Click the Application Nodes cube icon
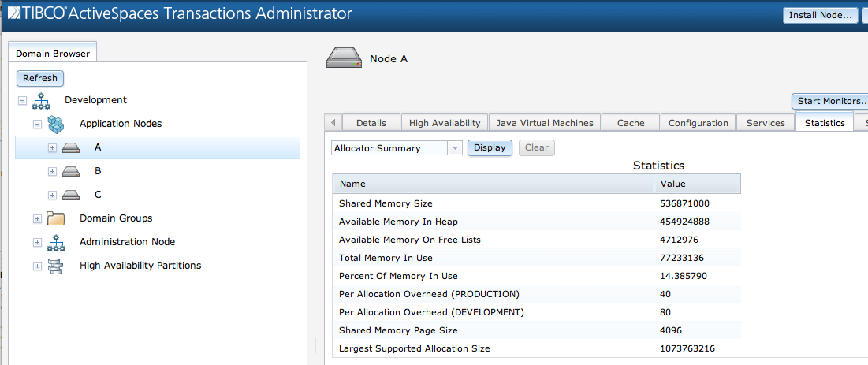The image size is (868, 365). pyautogui.click(x=55, y=124)
